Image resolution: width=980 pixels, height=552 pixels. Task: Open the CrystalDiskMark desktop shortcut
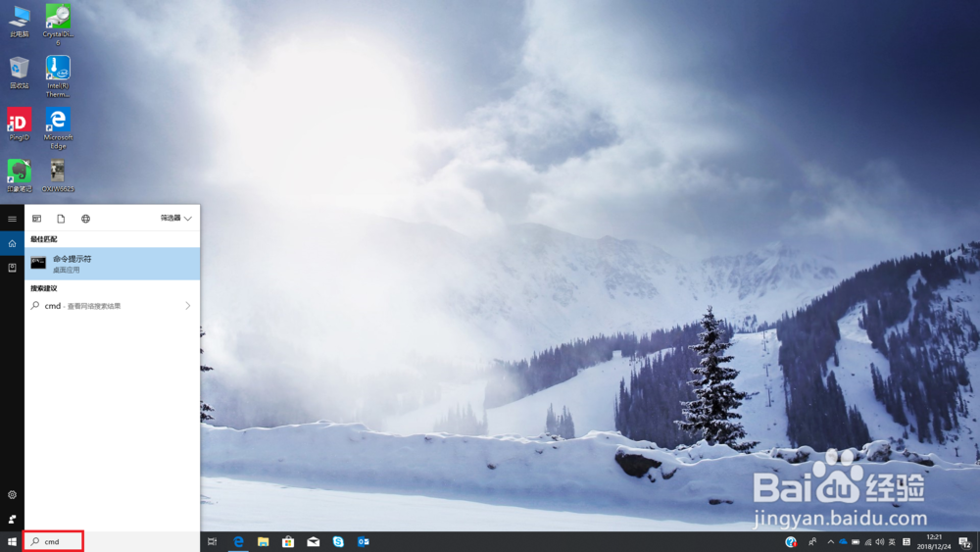click(x=58, y=24)
